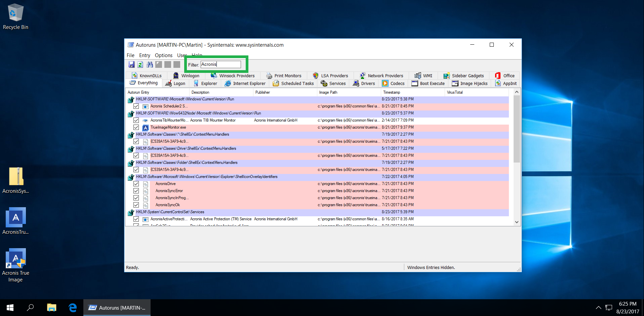
Task: Toggle checkbox under Drive ContextMenuHandlers key
Action: (136, 155)
